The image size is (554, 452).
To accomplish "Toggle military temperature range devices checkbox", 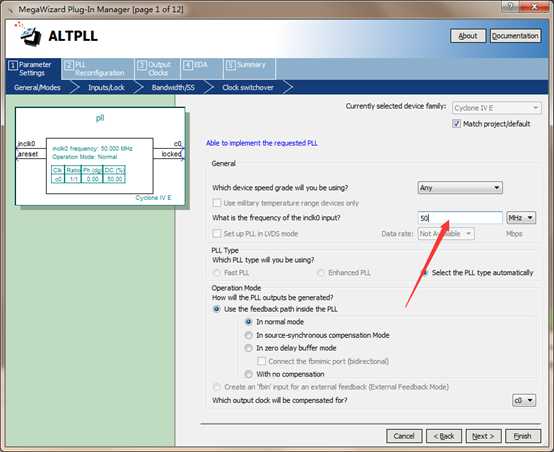I will pyautogui.click(x=216, y=203).
